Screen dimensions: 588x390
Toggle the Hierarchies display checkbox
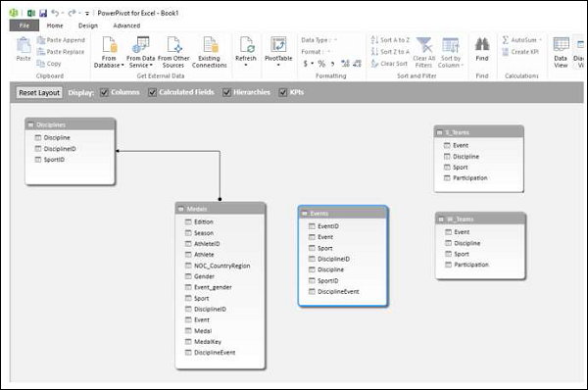pos(226,92)
